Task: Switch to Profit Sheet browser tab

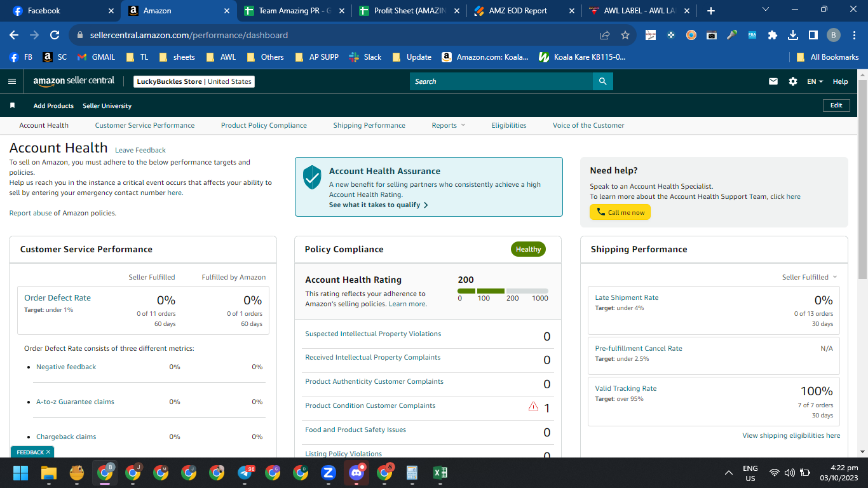Action: tap(407, 11)
